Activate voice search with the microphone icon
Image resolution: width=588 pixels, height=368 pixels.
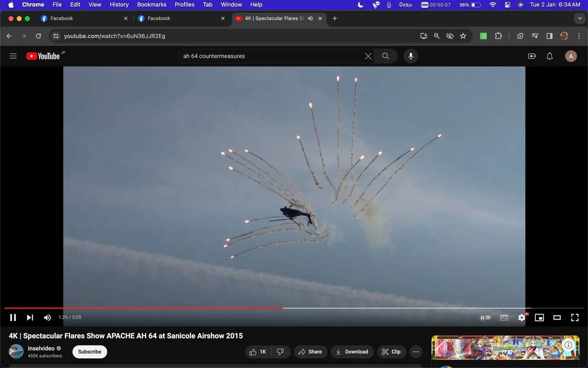[x=410, y=56]
